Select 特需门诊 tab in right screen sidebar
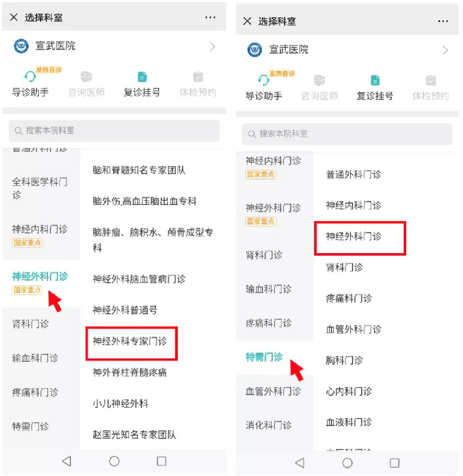This screenshot has height=476, width=463. pyautogui.click(x=264, y=357)
